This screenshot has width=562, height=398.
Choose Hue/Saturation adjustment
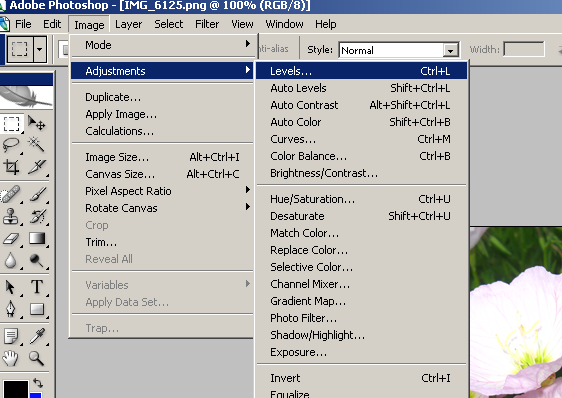pyautogui.click(x=361, y=199)
